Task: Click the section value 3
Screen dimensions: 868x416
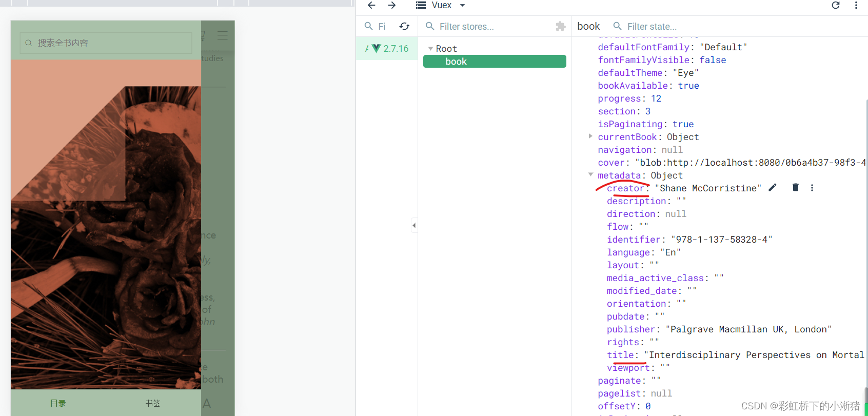Action: point(648,111)
